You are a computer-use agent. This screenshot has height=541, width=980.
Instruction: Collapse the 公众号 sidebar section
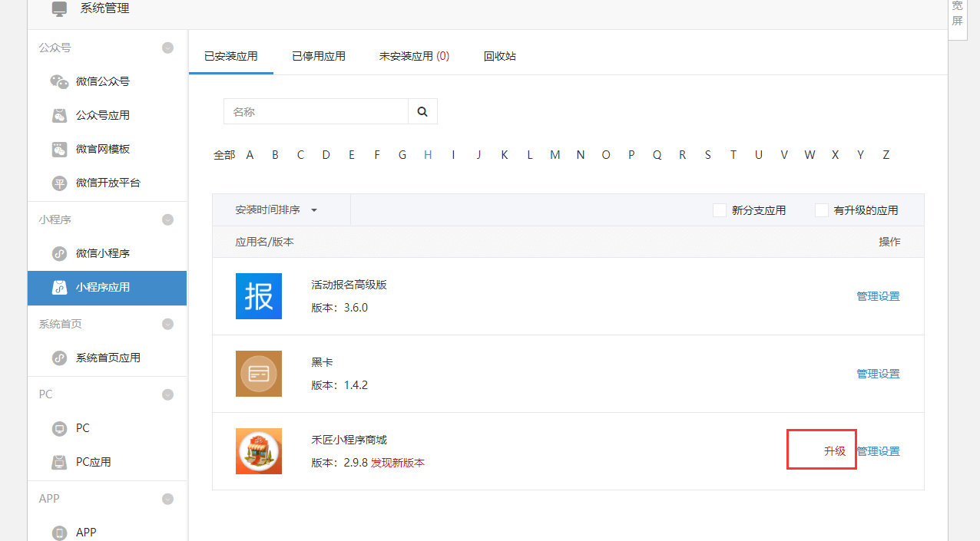click(x=167, y=47)
